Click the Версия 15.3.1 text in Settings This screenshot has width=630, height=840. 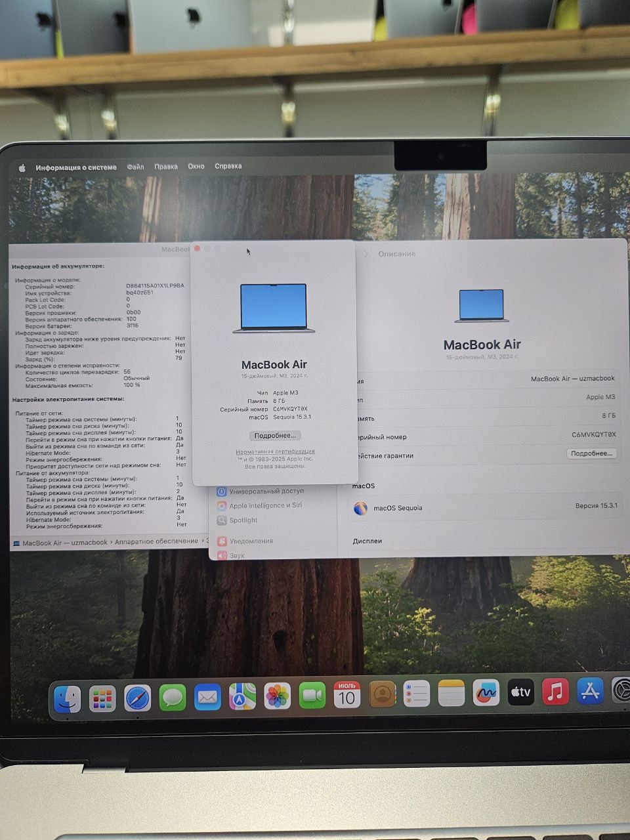point(596,506)
